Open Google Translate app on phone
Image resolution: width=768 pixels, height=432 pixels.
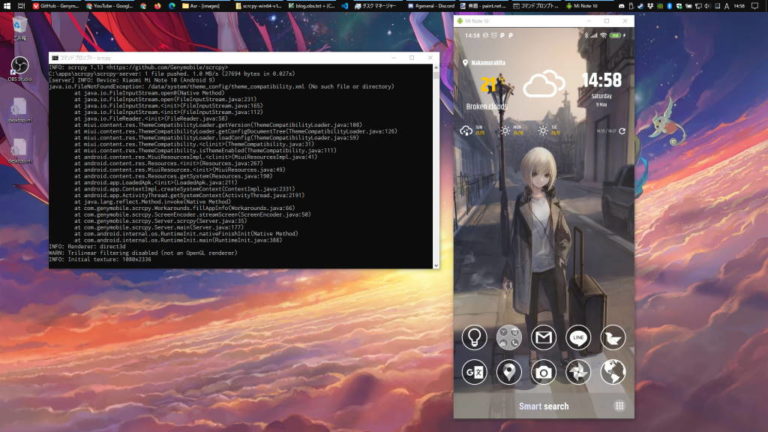point(474,372)
